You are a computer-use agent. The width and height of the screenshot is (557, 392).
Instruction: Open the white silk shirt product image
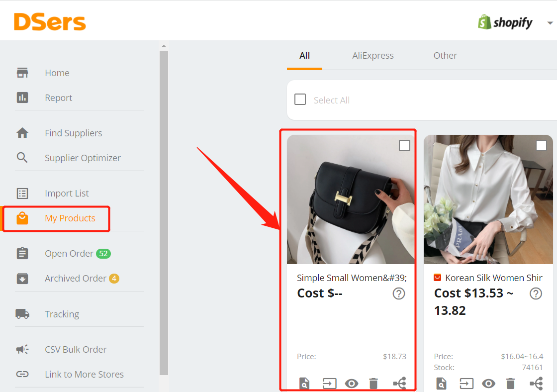488,199
